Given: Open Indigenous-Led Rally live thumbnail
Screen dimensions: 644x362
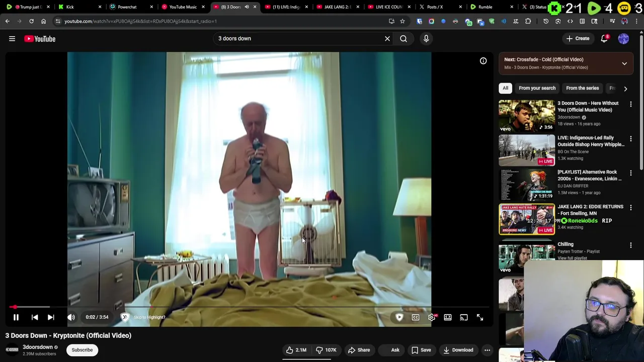Looking at the screenshot, I should click(x=527, y=150).
